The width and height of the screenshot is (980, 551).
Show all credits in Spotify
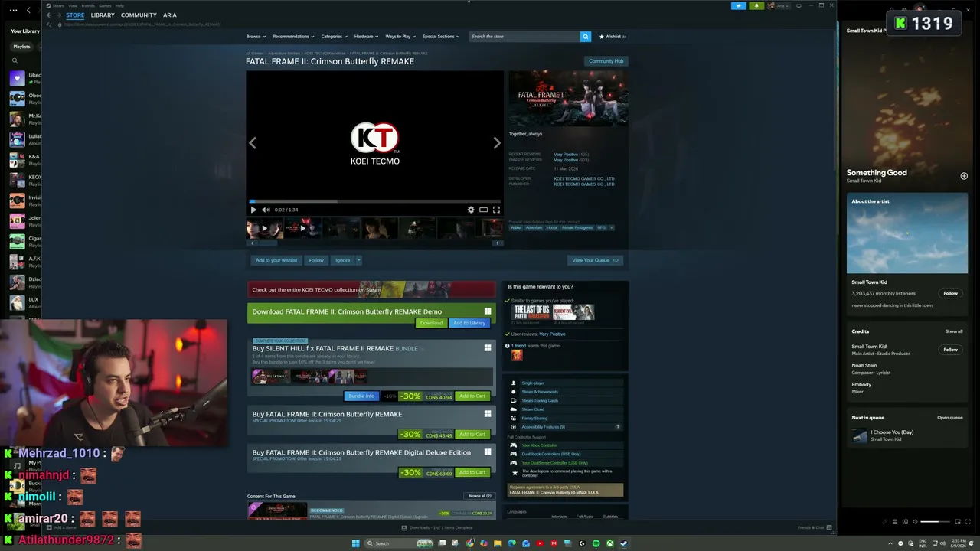pyautogui.click(x=954, y=331)
